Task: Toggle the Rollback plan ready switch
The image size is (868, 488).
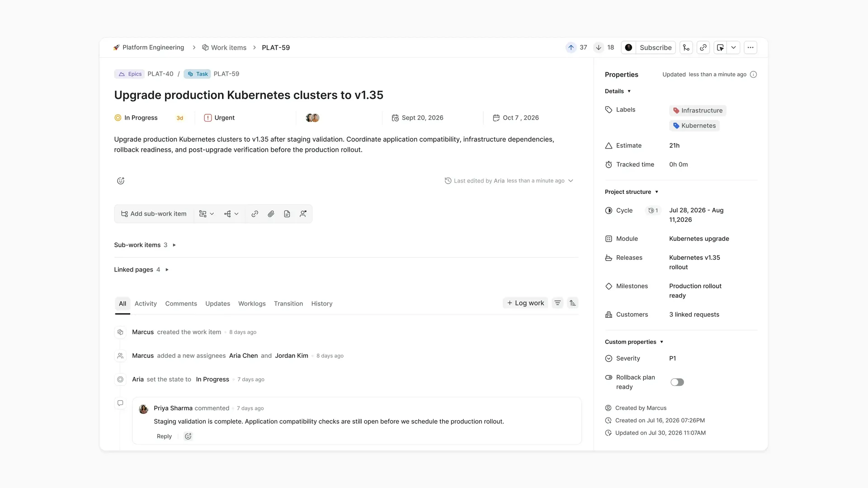Action: tap(677, 382)
